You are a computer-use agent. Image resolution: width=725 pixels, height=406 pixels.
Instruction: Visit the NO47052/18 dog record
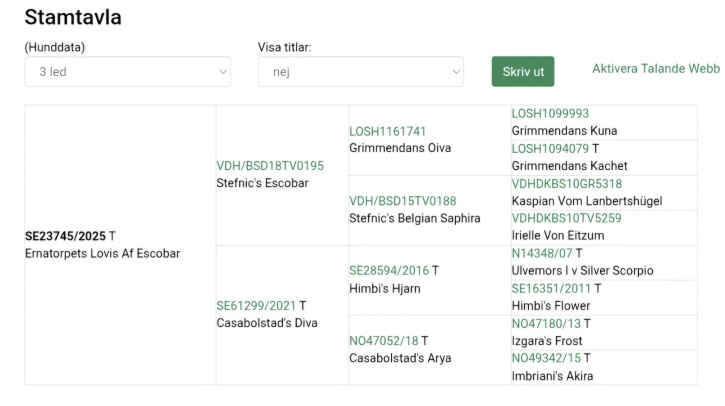coord(385,341)
